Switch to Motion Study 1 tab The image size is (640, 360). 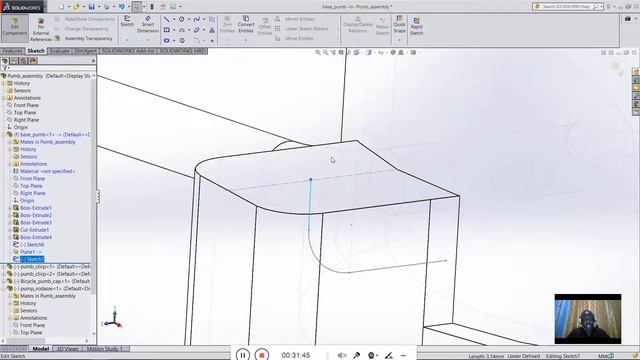(x=104, y=349)
